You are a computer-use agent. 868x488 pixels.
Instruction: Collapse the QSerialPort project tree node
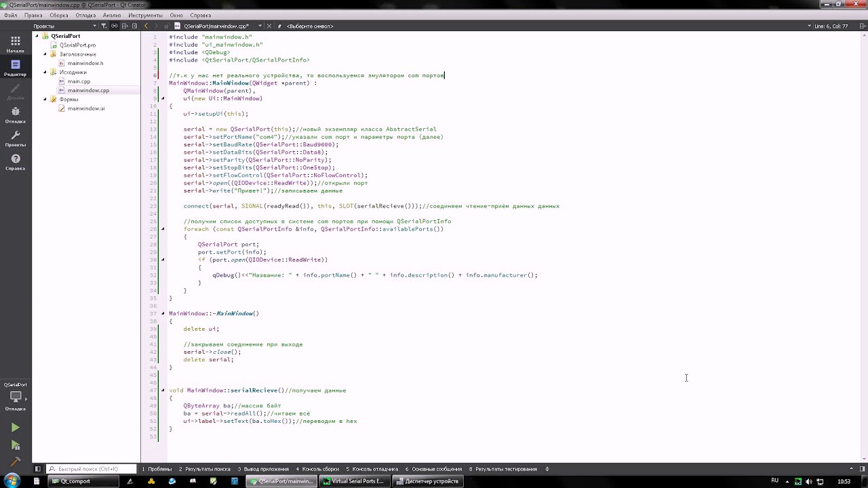pyautogui.click(x=37, y=36)
